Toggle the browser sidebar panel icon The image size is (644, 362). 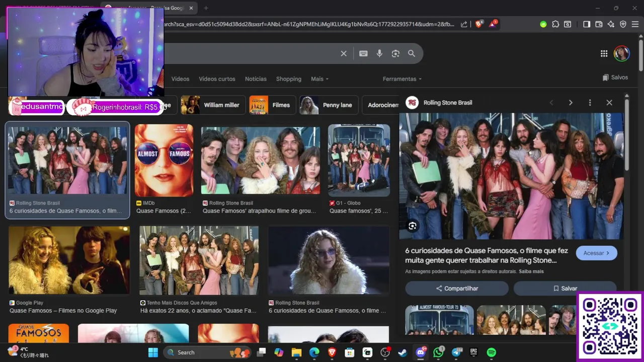[587, 24]
